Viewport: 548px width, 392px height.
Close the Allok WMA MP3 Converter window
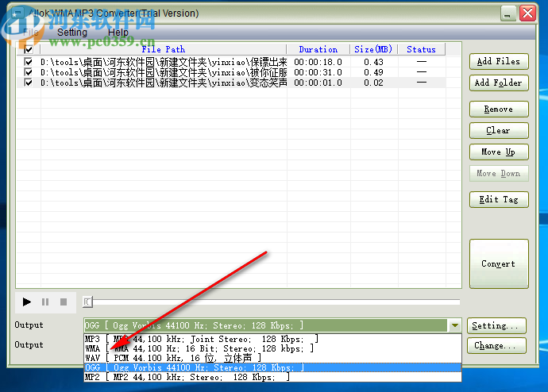point(527,13)
